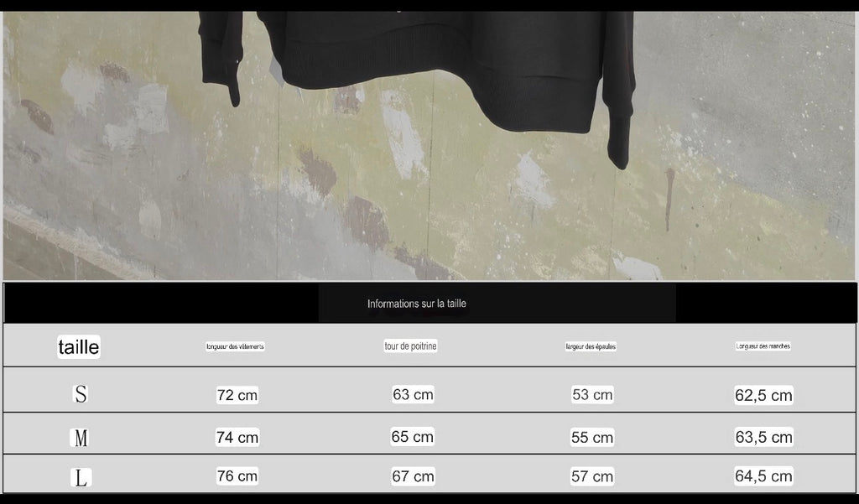Click the 72 cm garment length value
The width and height of the screenshot is (859, 504).
(x=237, y=395)
